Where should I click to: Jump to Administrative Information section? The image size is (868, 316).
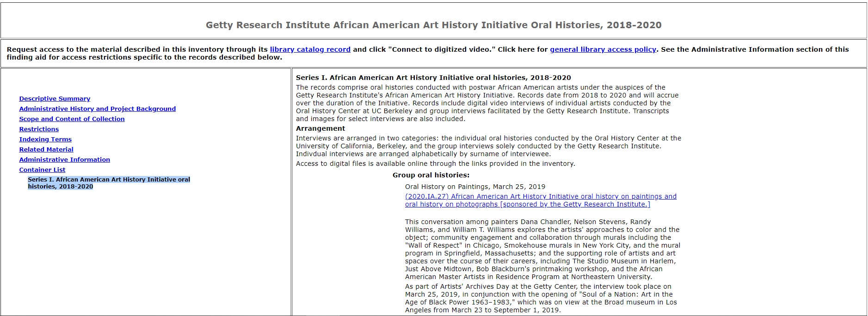click(x=64, y=159)
